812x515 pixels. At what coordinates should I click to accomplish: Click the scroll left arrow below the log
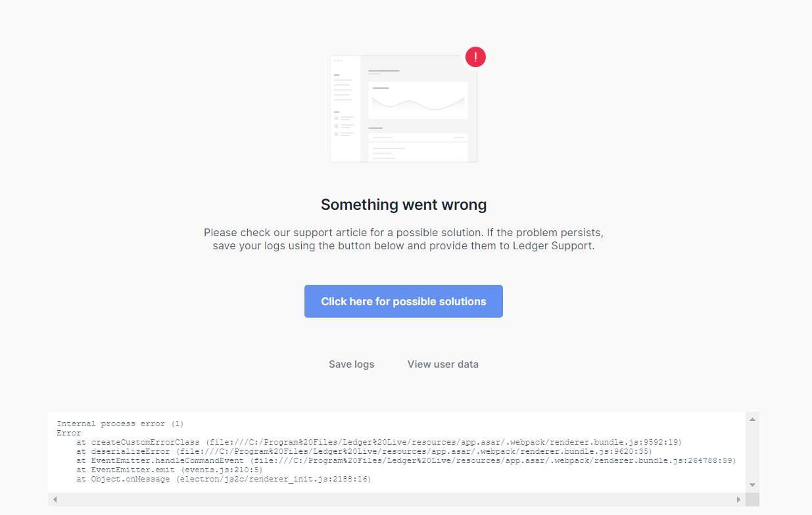tap(55, 500)
